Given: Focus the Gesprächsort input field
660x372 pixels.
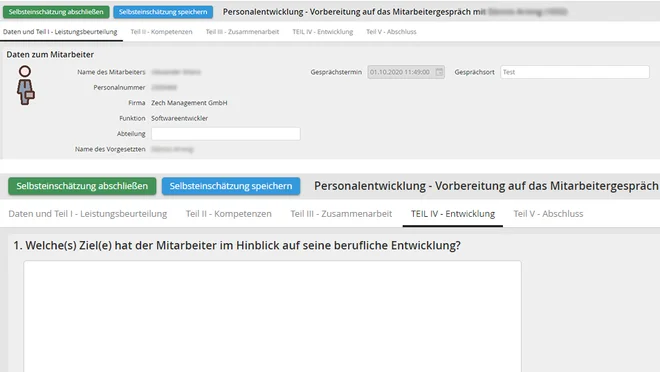Looking at the screenshot, I should click(x=575, y=72).
